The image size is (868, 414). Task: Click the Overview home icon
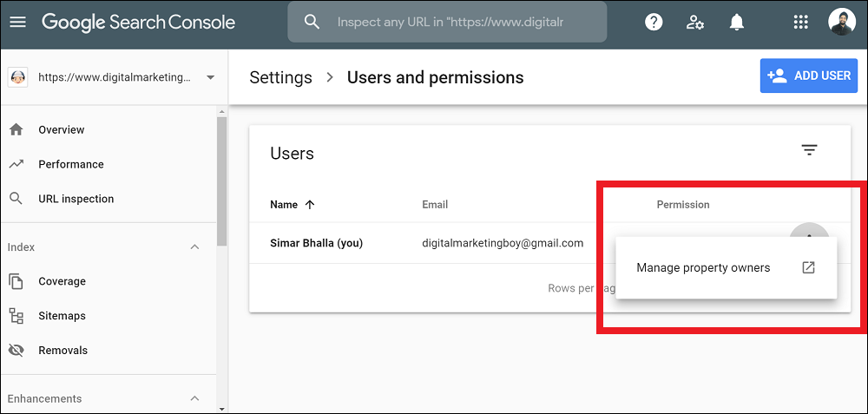pyautogui.click(x=16, y=129)
